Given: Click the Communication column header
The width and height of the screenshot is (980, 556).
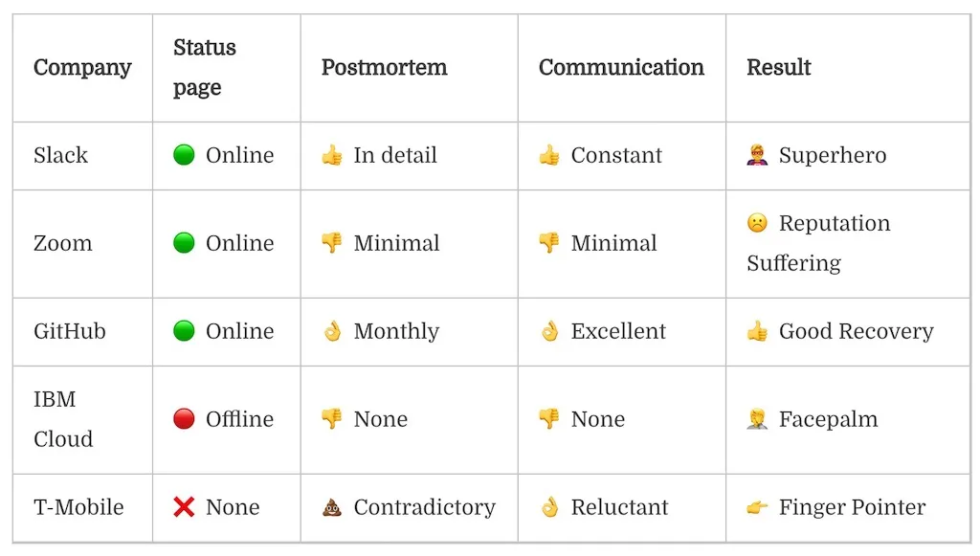Looking at the screenshot, I should point(621,68).
